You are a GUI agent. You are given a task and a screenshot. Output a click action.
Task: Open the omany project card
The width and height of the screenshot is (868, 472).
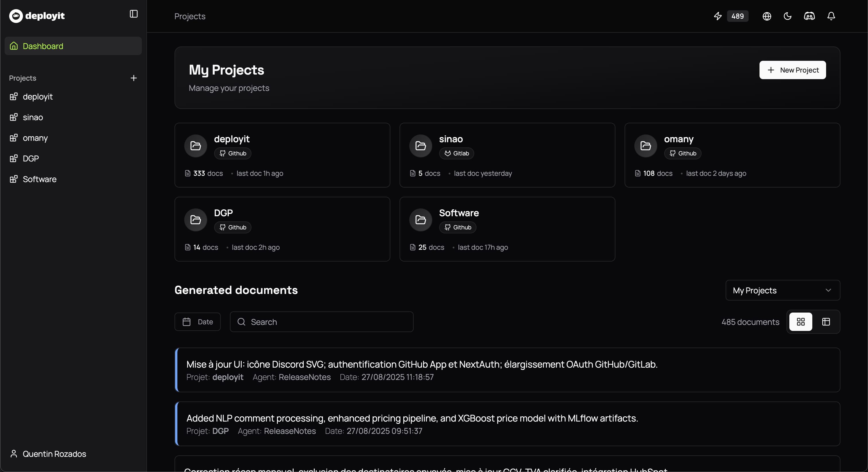click(x=732, y=155)
